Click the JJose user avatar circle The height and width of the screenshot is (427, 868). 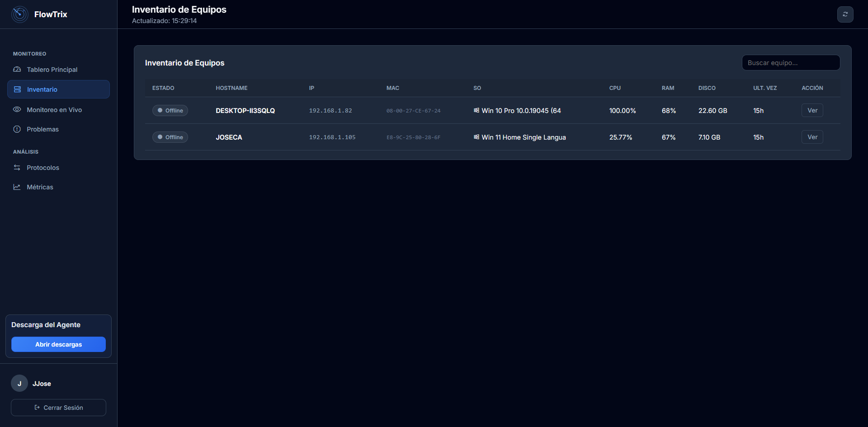19,384
